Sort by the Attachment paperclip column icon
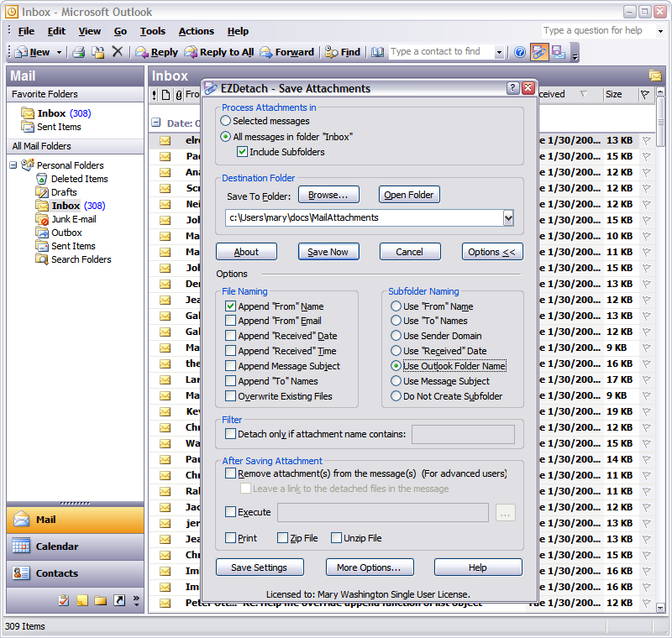Viewport: 672px width, 638px height. coord(179,95)
